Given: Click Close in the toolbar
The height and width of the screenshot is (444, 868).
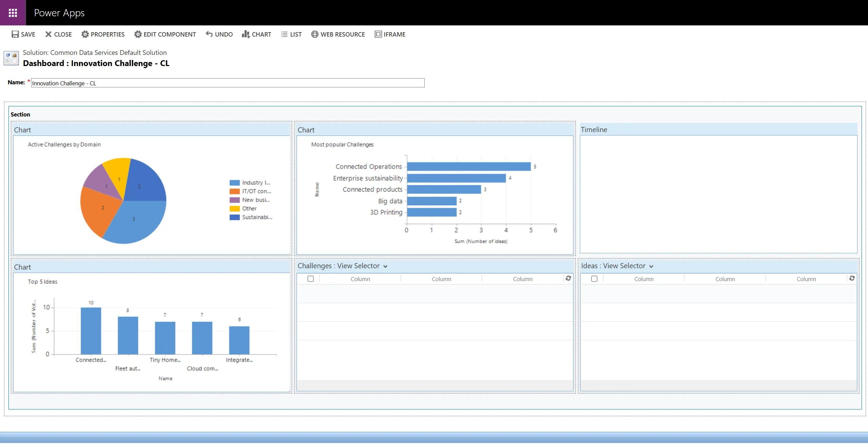Looking at the screenshot, I should (x=49, y=34).
